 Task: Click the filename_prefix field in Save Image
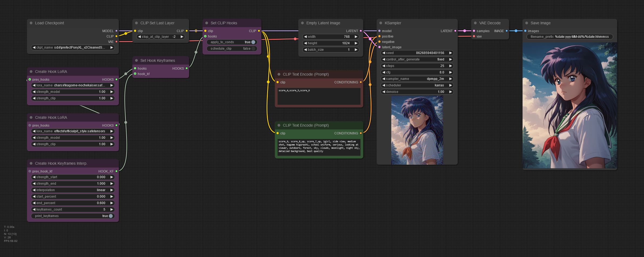tap(570, 37)
